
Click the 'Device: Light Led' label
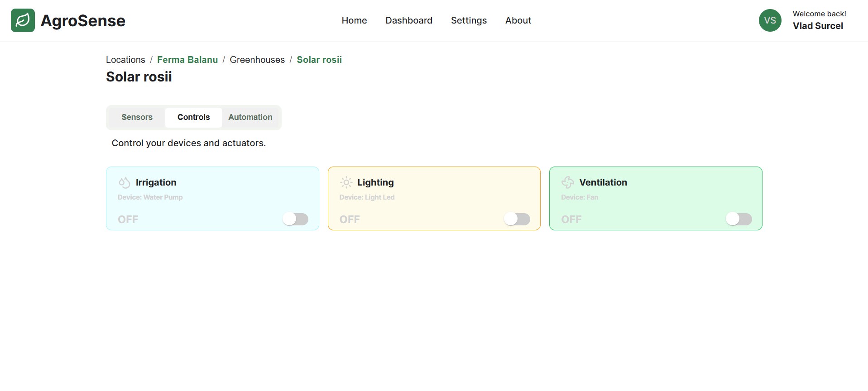pyautogui.click(x=367, y=197)
